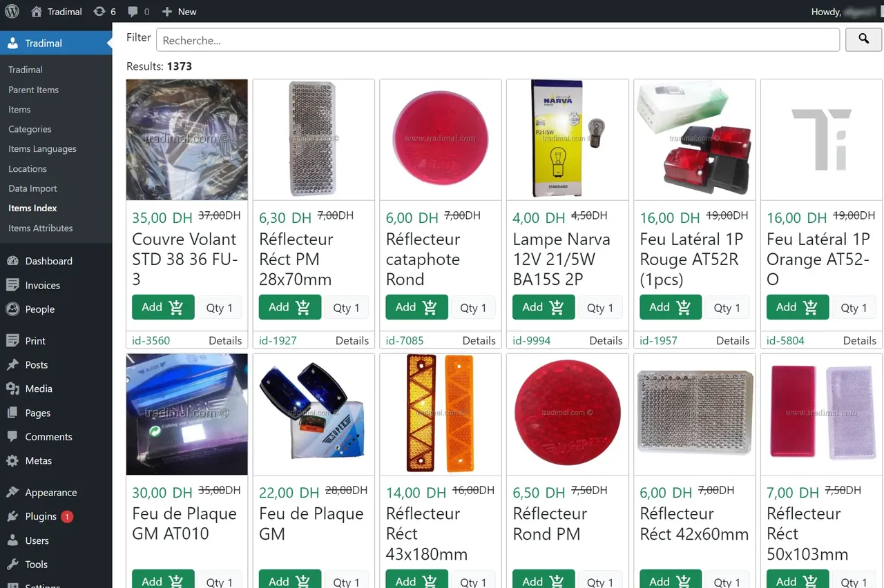Click the magnifier search button
884x588 pixels.
pyautogui.click(x=863, y=40)
